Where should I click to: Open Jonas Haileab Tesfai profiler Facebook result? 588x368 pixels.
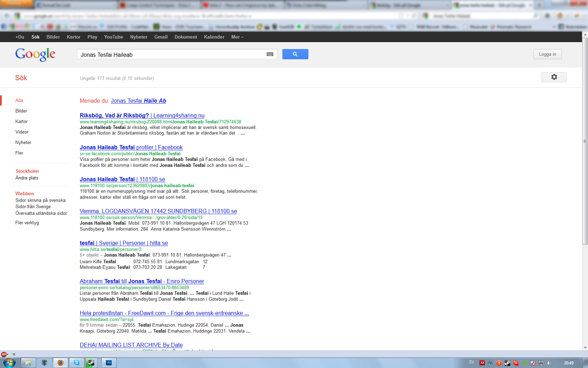pos(131,148)
